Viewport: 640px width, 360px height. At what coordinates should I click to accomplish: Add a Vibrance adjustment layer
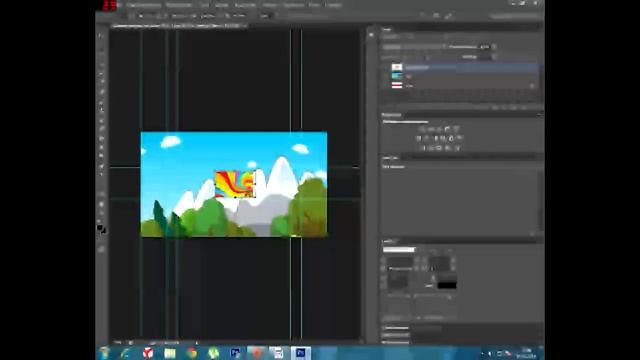click(x=456, y=129)
